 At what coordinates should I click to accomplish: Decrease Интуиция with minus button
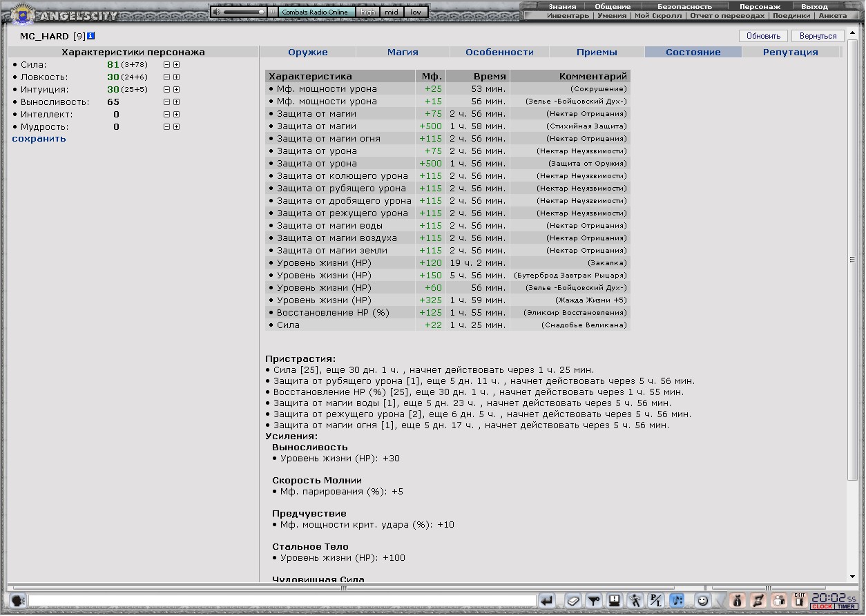[x=166, y=90]
